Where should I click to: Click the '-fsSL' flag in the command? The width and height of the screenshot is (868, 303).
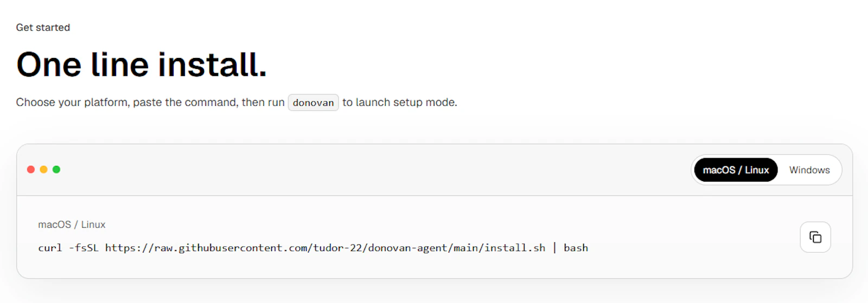(x=84, y=248)
